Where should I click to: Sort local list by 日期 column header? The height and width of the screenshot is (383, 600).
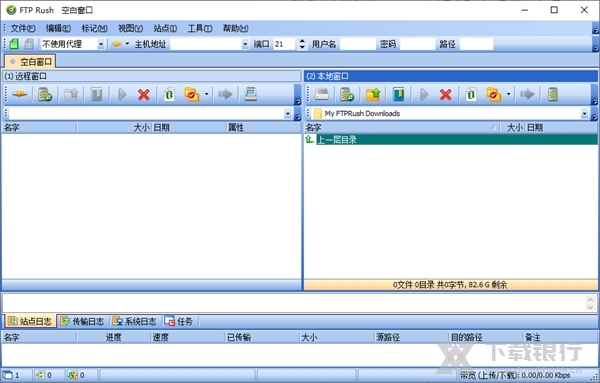[561, 127]
